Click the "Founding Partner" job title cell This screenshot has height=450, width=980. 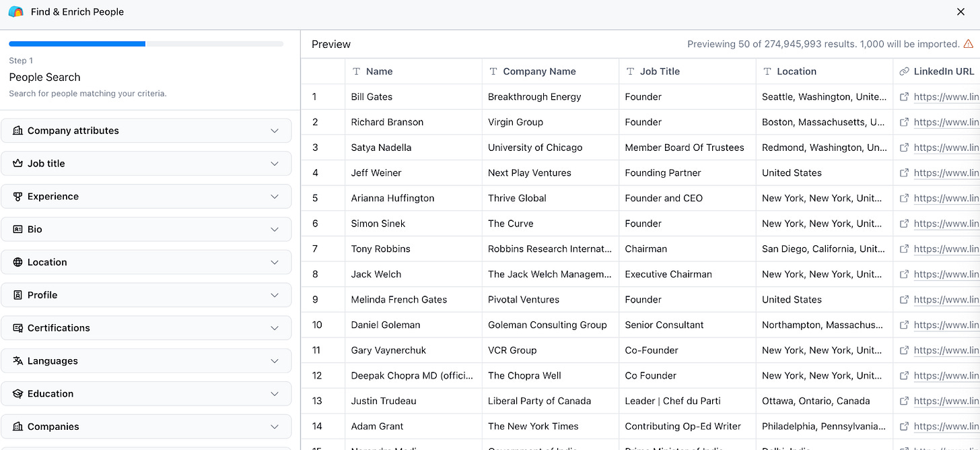[687, 172]
